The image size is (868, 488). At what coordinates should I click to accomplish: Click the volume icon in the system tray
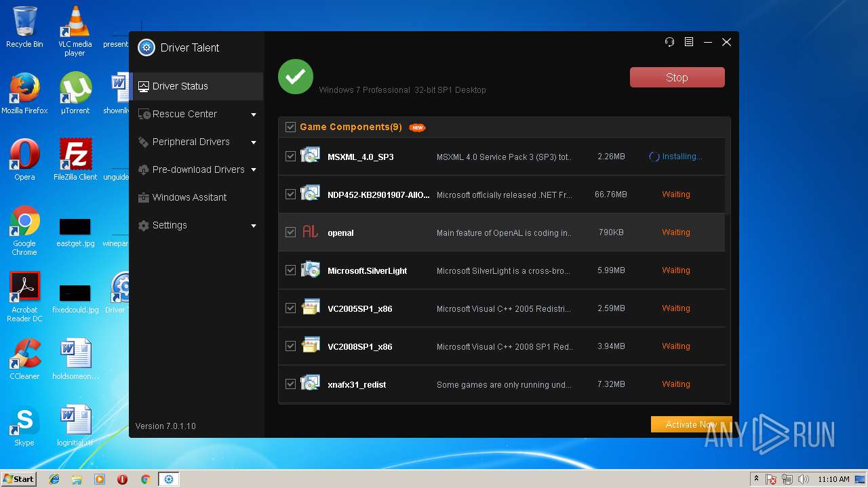[x=803, y=479]
